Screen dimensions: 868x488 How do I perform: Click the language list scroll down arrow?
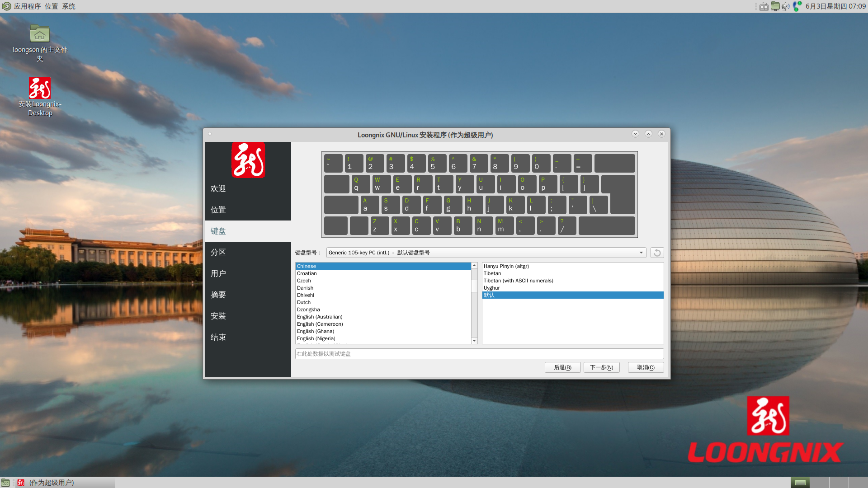(474, 341)
